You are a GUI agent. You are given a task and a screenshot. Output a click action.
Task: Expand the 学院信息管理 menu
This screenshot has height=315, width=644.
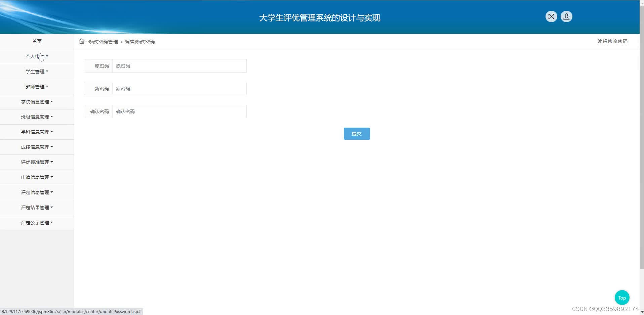click(x=37, y=102)
